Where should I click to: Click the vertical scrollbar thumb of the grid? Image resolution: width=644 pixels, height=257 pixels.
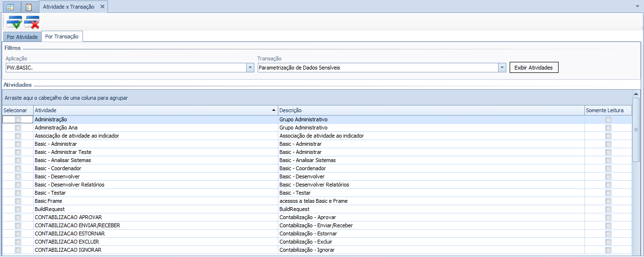click(x=636, y=129)
